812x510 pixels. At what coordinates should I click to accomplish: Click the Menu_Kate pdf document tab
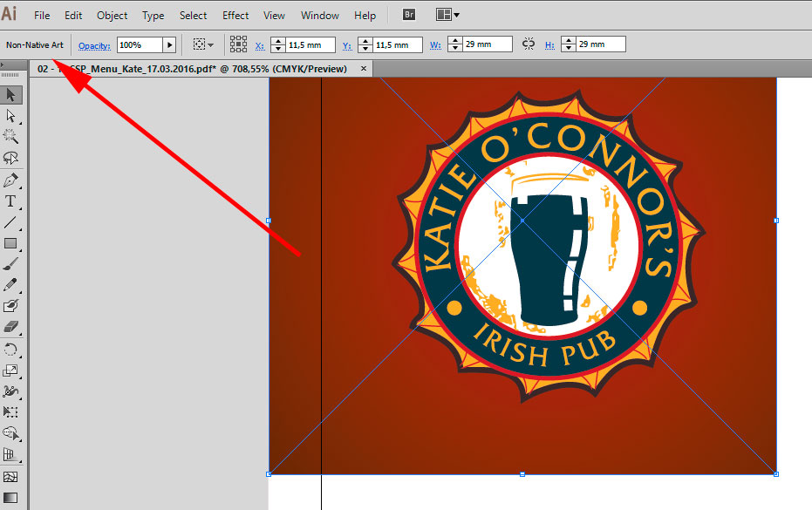point(201,69)
